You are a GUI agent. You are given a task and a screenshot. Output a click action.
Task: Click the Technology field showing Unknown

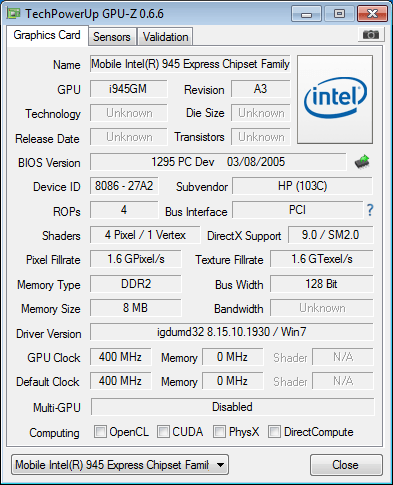[128, 113]
